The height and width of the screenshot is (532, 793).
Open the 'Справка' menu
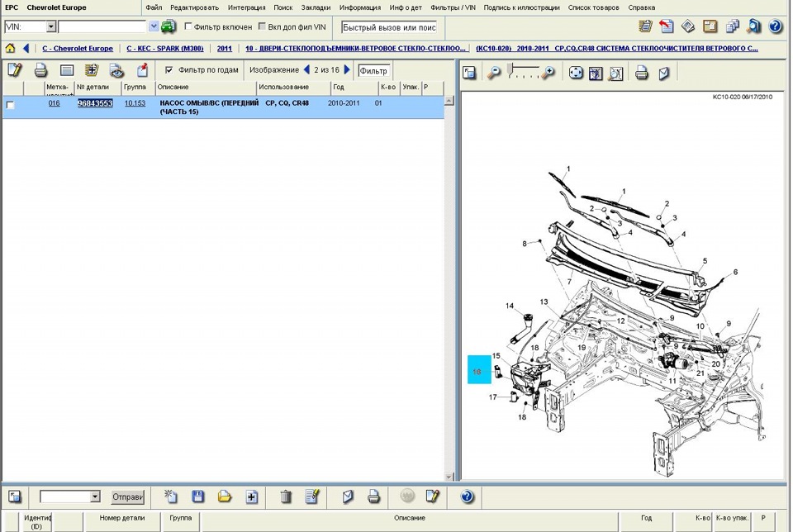tap(641, 7)
